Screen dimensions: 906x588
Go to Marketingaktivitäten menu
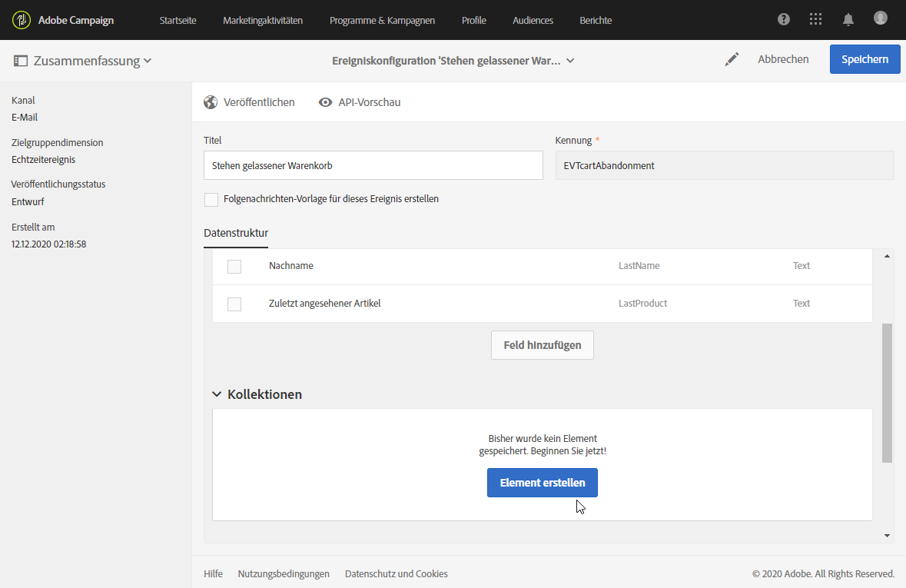tap(263, 20)
